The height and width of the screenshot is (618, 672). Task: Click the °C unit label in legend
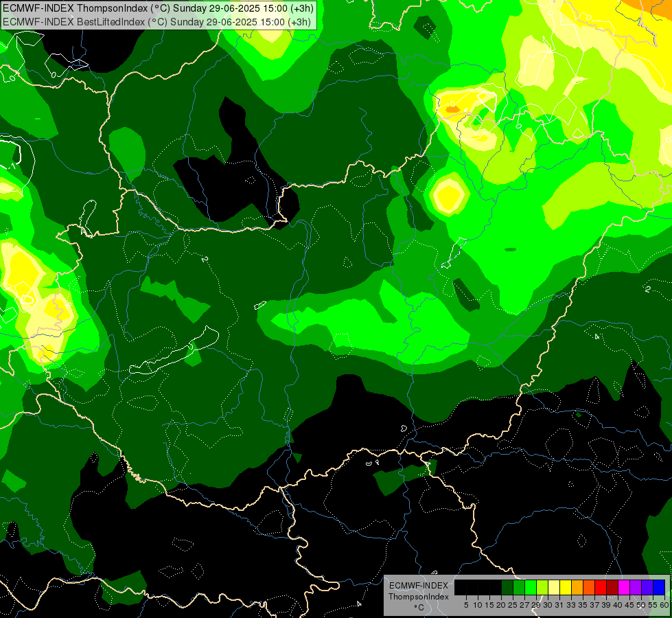coord(419,608)
